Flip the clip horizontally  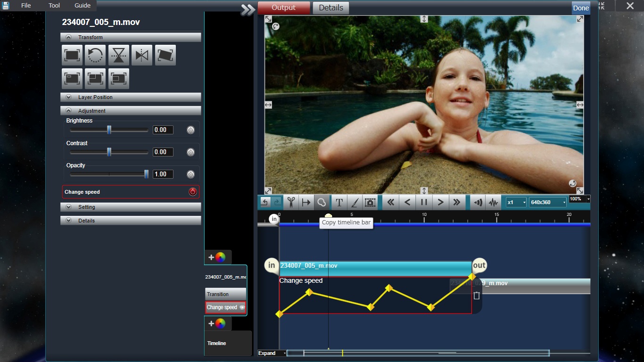pyautogui.click(x=142, y=55)
